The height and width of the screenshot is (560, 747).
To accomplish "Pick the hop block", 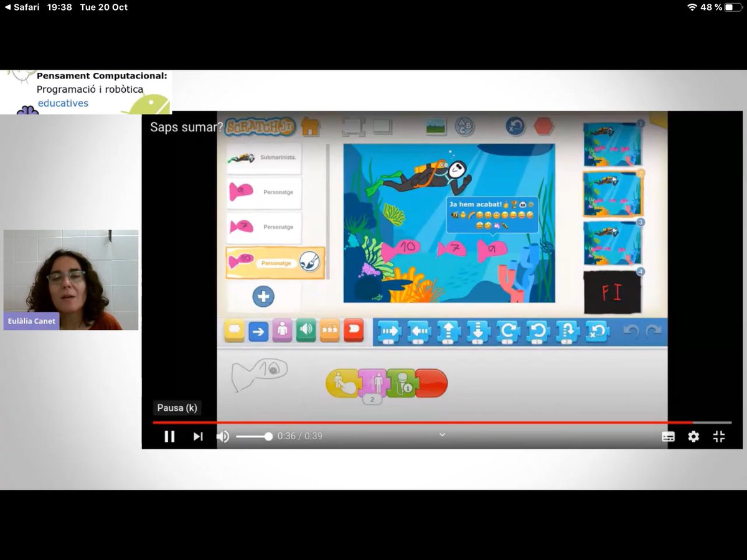I will pos(567,332).
